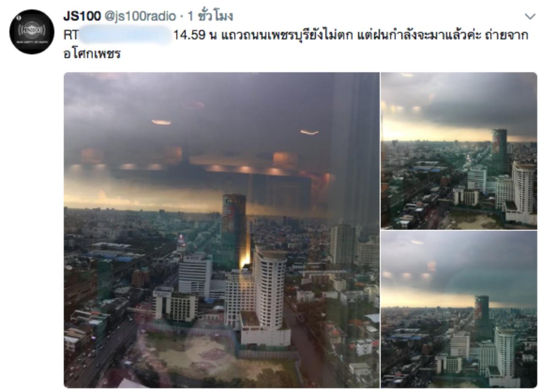Screen dimensions: 541x392
Task: Click the white high-rise in bottom-right photo
Action: click(x=505, y=351)
